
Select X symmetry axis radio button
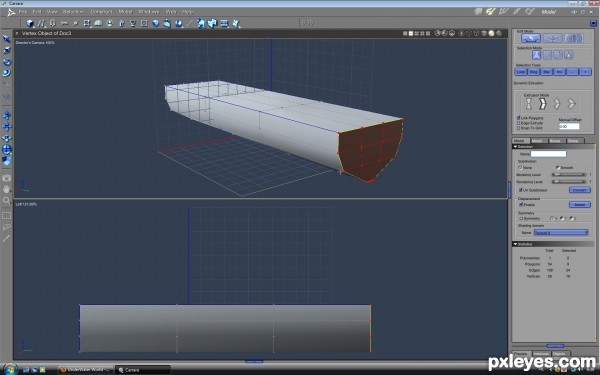point(552,218)
